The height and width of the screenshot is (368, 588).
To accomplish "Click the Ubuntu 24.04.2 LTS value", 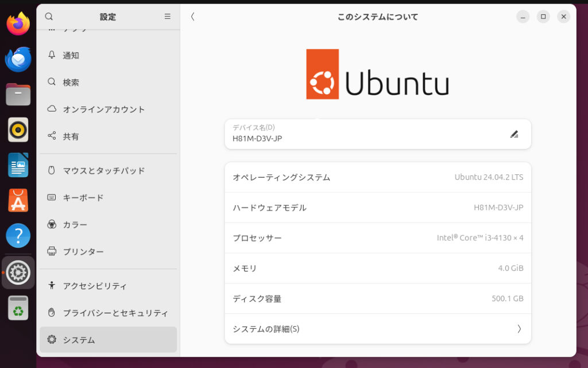I will (x=489, y=177).
